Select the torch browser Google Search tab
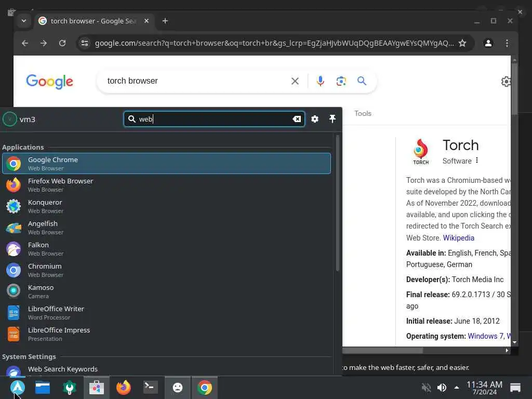This screenshot has height=399, width=532. click(94, 21)
